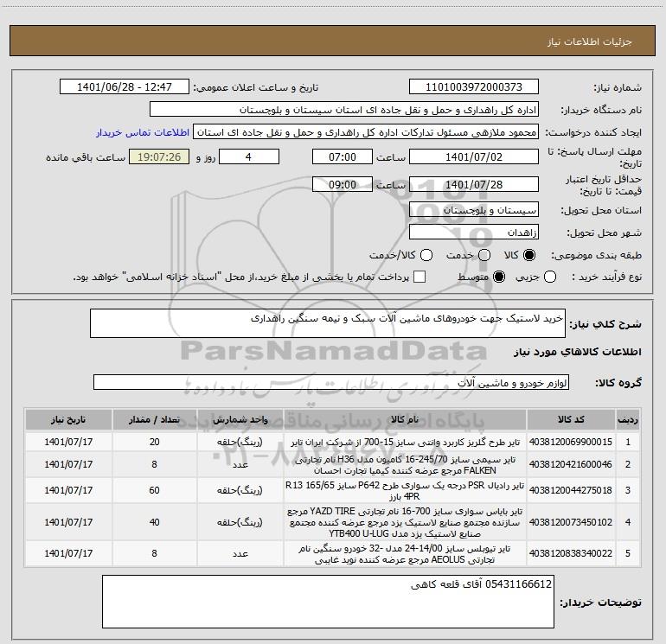Toggle the اسناد خزانه اسلامی payment checkbox
This screenshot has width=666, height=644.
pyautogui.click(x=419, y=277)
